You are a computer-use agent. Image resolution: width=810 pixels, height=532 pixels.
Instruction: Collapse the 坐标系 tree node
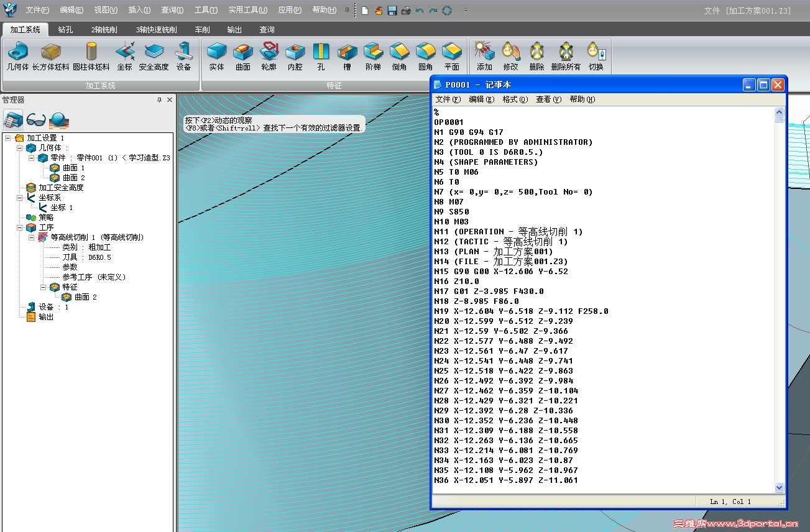[20, 198]
